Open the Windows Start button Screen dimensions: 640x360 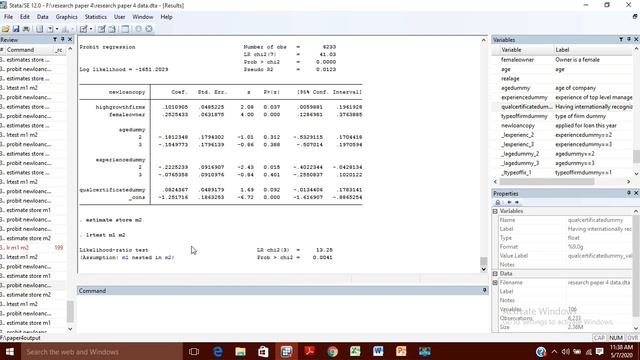(9, 351)
